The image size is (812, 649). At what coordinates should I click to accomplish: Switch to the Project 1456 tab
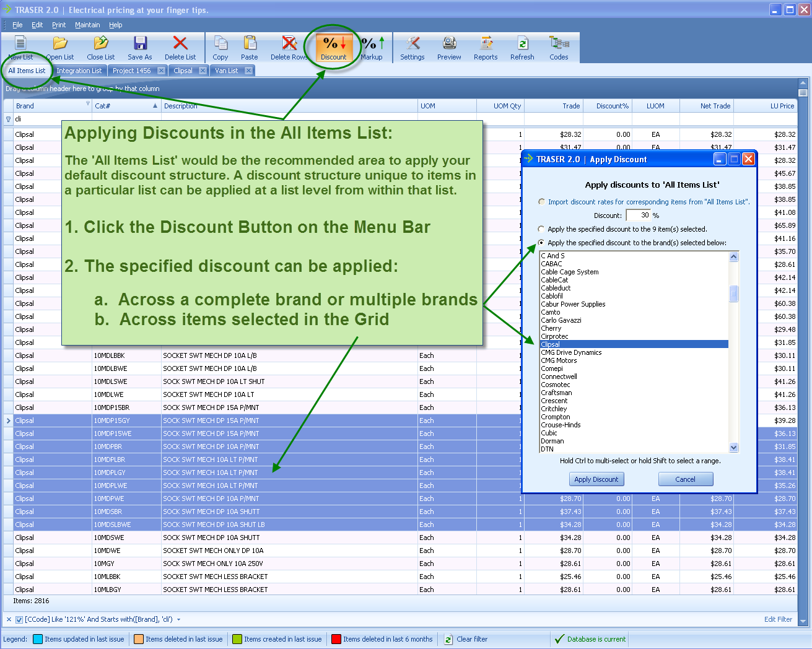(131, 71)
